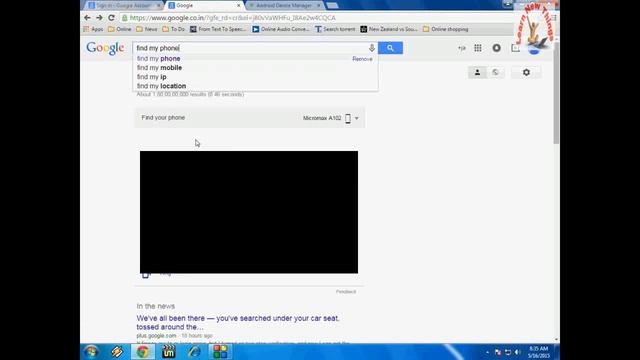Choose suggestion find my mobile
640x360 pixels.
coord(160,68)
